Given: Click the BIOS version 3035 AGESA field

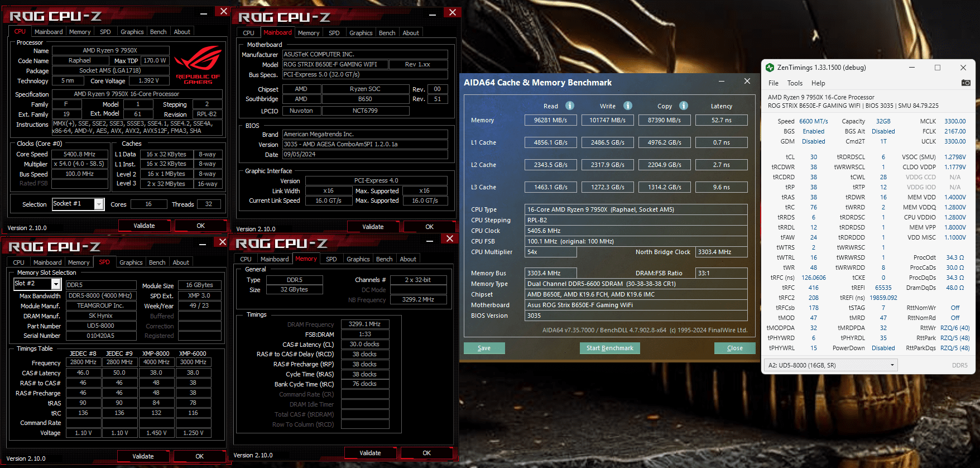Looking at the screenshot, I should pos(365,144).
